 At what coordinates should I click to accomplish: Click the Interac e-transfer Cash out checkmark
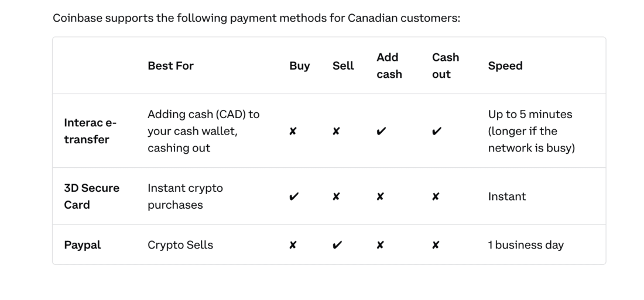click(x=437, y=132)
